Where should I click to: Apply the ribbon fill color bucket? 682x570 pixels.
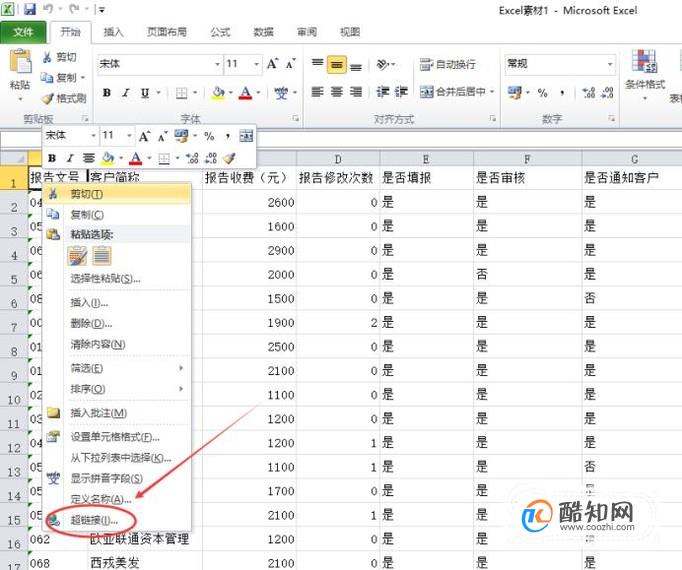218,92
